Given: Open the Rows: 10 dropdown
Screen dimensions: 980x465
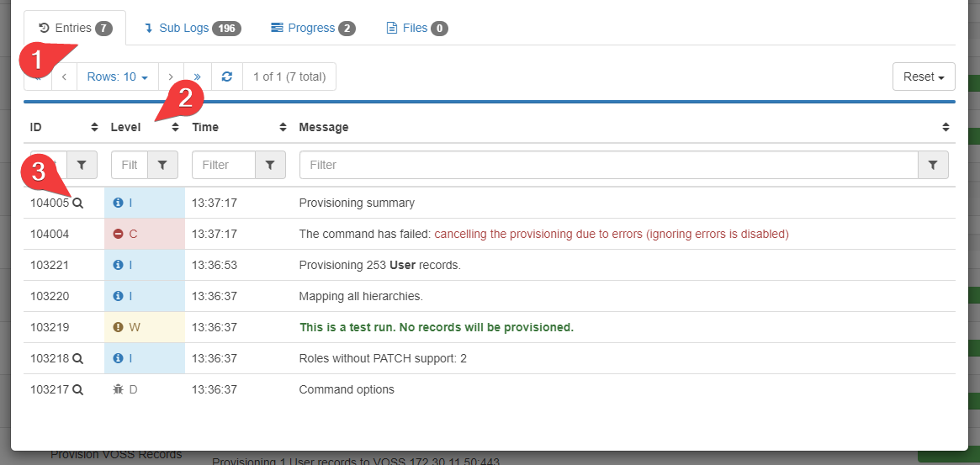Looking at the screenshot, I should tap(117, 77).
